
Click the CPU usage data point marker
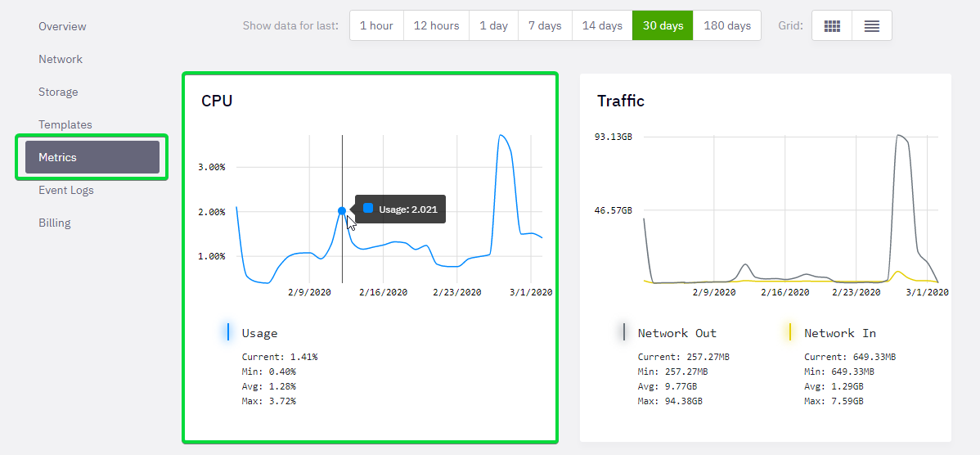point(342,210)
